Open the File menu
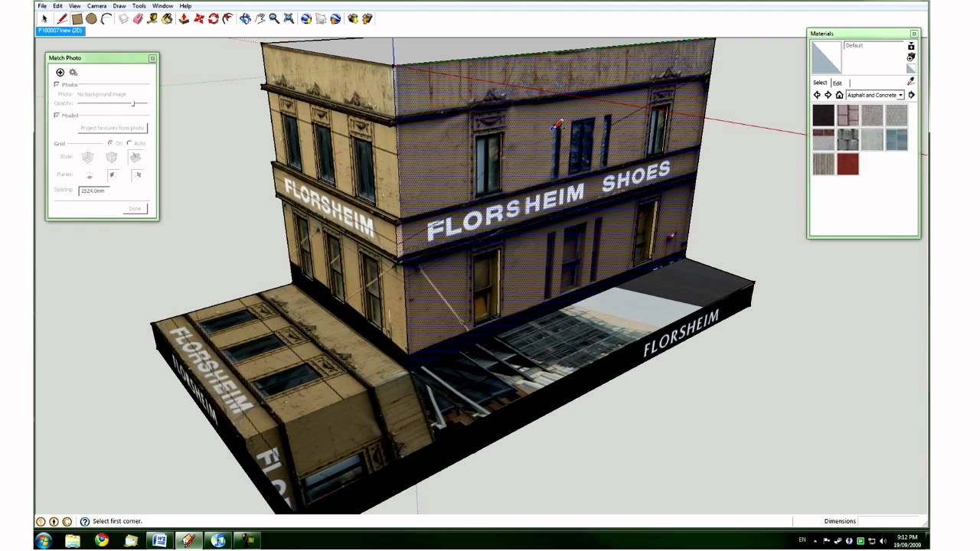The width and height of the screenshot is (980, 551). point(42,5)
